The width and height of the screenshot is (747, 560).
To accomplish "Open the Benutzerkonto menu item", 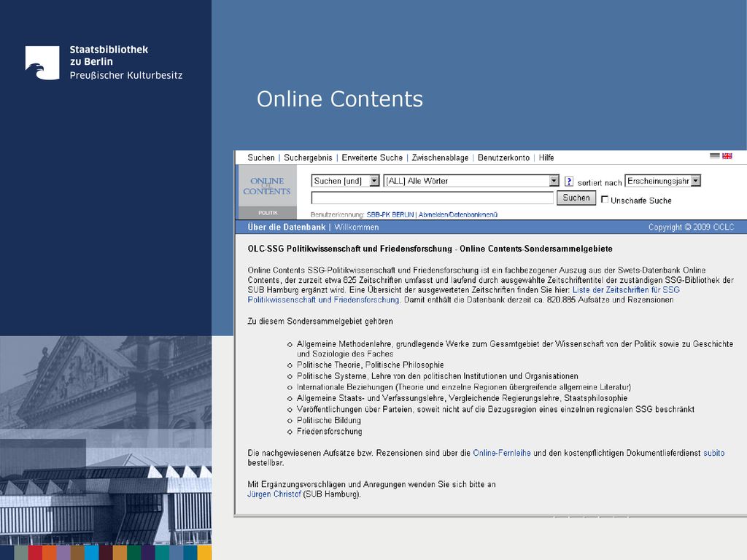I will [503, 157].
